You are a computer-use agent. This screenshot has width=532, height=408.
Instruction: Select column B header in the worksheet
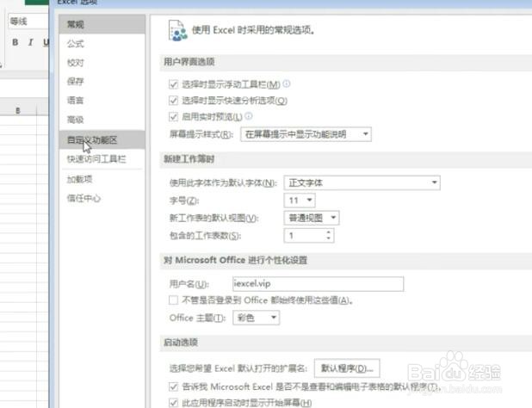coord(18,110)
